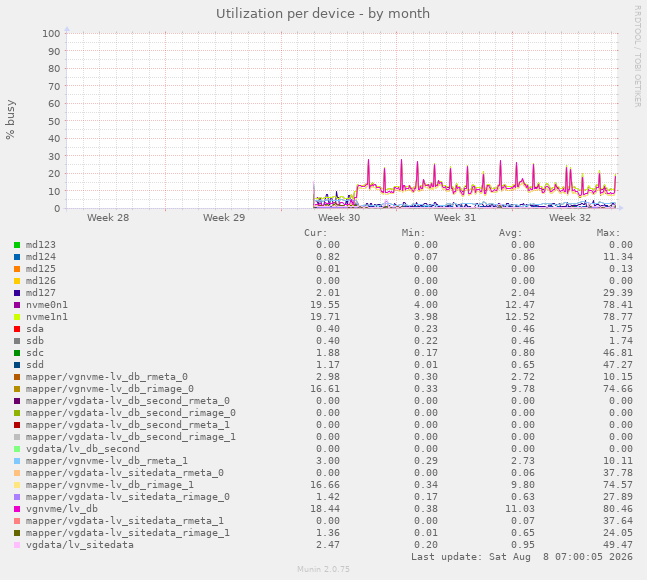This screenshot has height=580, width=647.
Task: Click the mapper/vgnvme-lv_db_rimage_0 label
Action: [x=110, y=389]
